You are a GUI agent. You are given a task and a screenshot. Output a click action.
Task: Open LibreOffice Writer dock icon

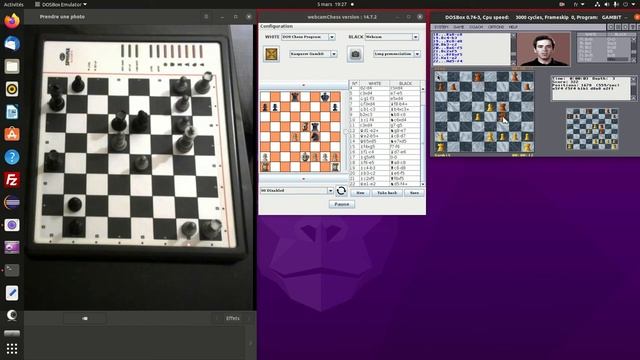click(x=12, y=112)
